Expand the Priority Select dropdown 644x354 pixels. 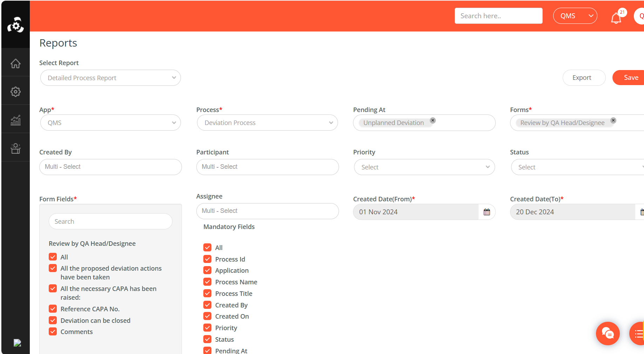coord(424,167)
